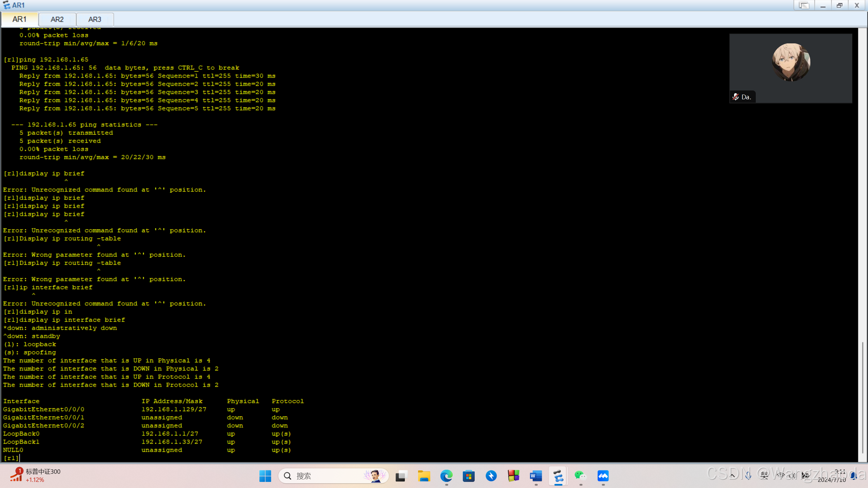Image resolution: width=868 pixels, height=488 pixels.
Task: Open Tencent Meeting taskbar icon
Action: 603,476
